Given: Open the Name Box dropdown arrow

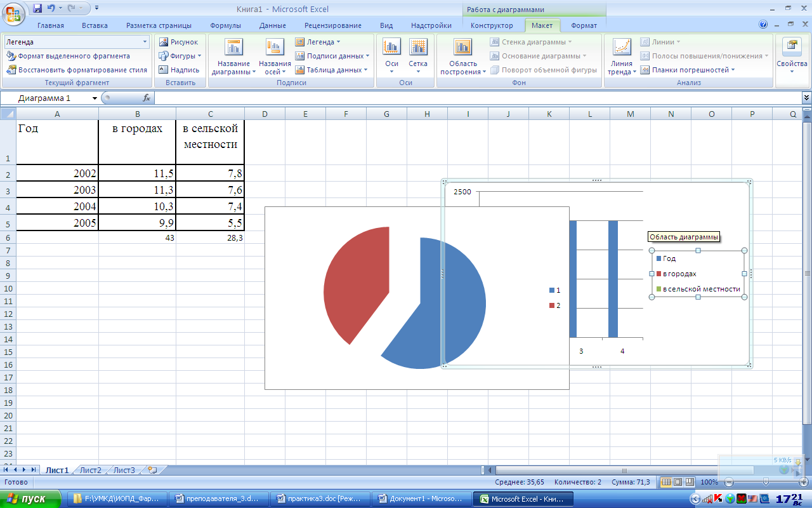Looking at the screenshot, I should [x=95, y=98].
